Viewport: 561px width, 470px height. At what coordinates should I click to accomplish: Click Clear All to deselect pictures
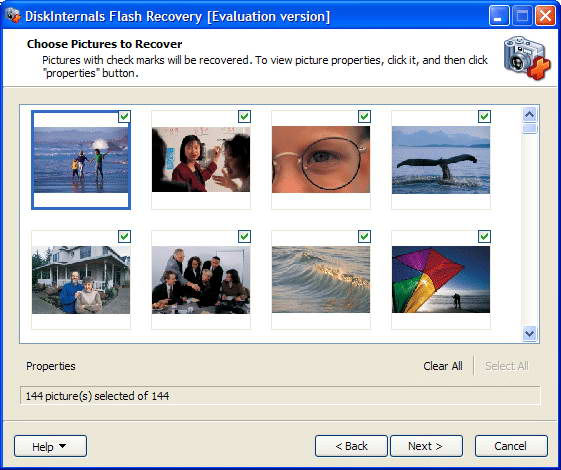[x=443, y=366]
